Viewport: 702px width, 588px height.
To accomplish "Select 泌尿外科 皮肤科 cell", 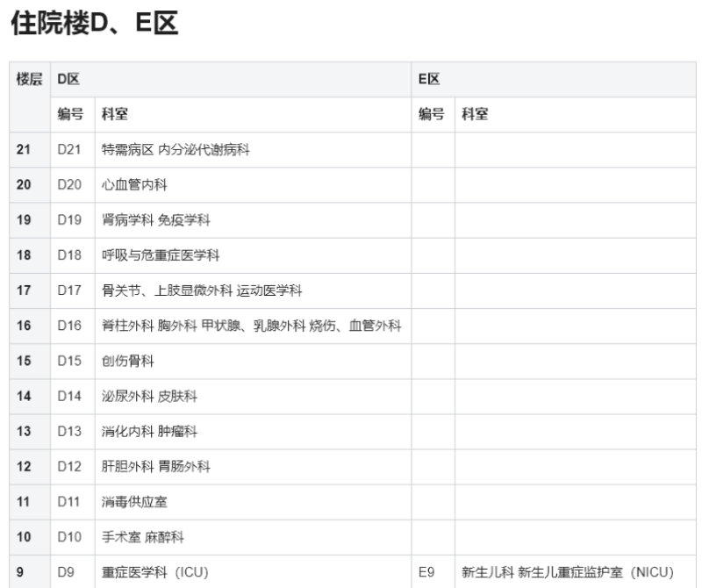I will click(253, 397).
